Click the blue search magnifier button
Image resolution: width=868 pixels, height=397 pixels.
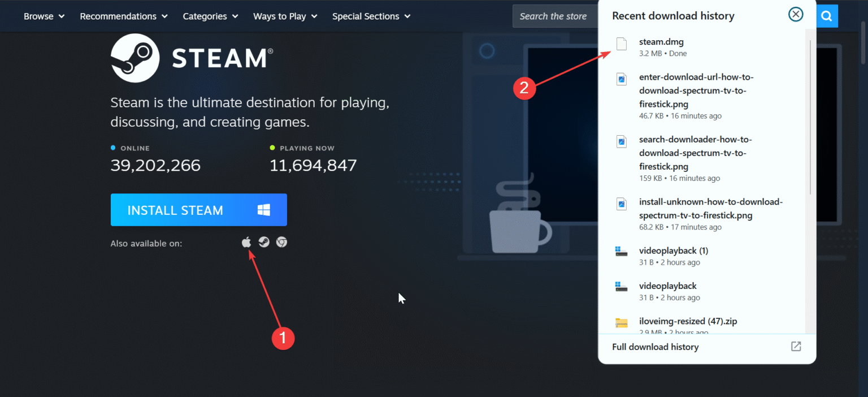(x=827, y=16)
